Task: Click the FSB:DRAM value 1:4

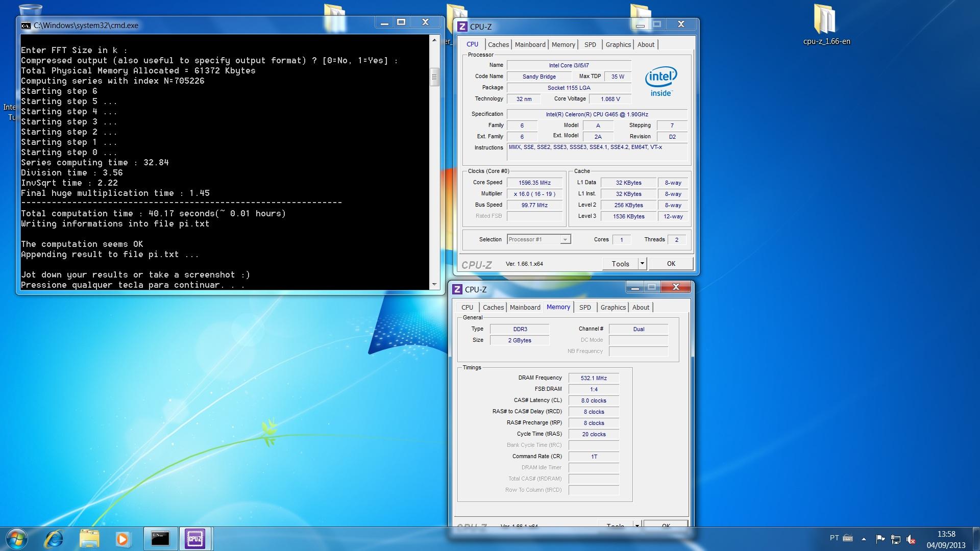Action: point(594,389)
